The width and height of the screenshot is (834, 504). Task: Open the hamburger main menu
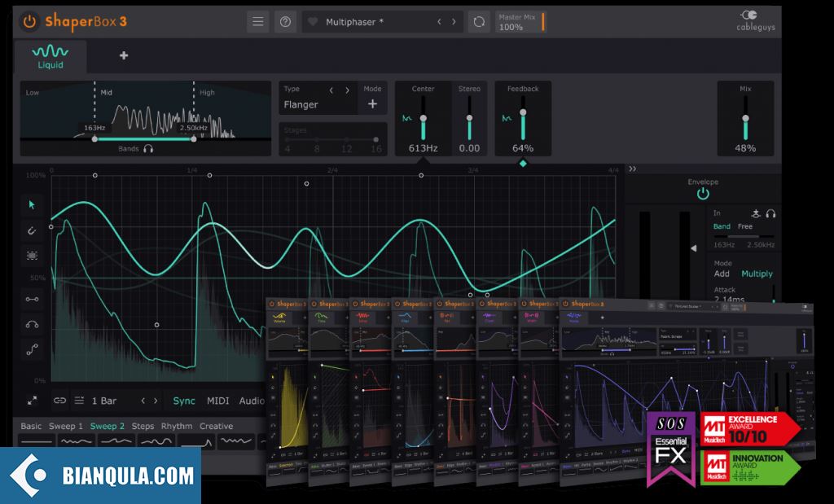point(258,22)
